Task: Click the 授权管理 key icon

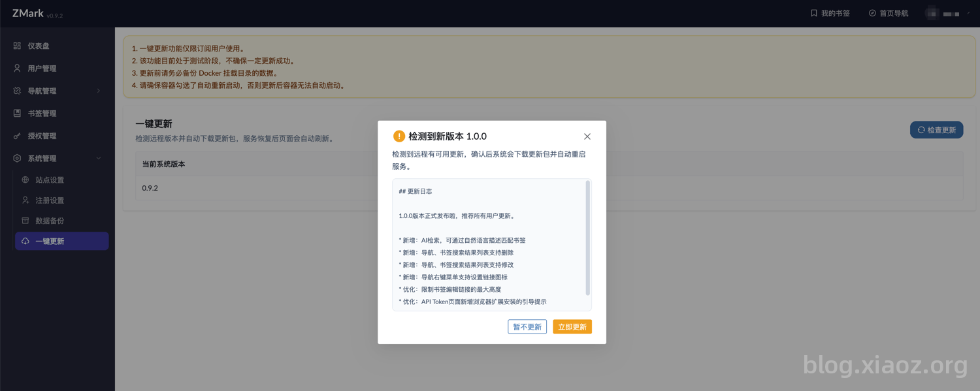Action: coord(17,136)
